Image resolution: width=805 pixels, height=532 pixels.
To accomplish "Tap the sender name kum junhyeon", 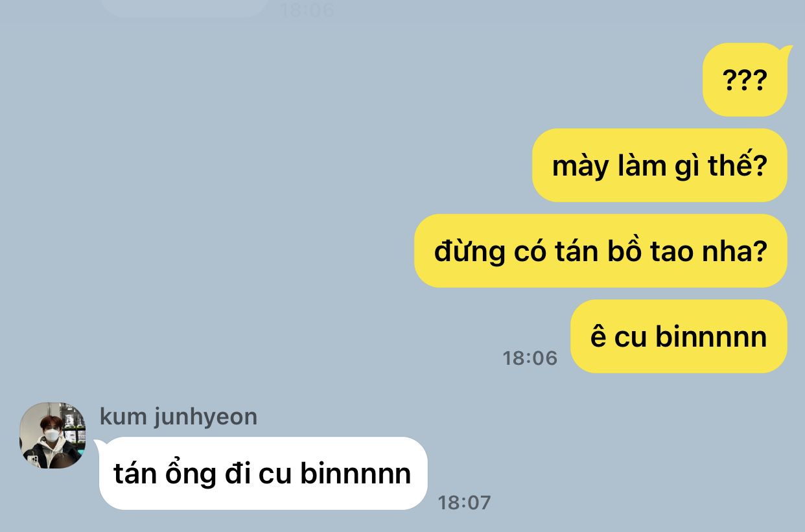I will (178, 417).
